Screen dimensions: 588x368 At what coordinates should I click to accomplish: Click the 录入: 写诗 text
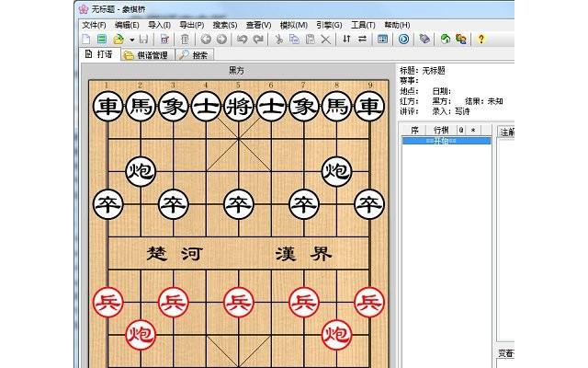[451, 111]
